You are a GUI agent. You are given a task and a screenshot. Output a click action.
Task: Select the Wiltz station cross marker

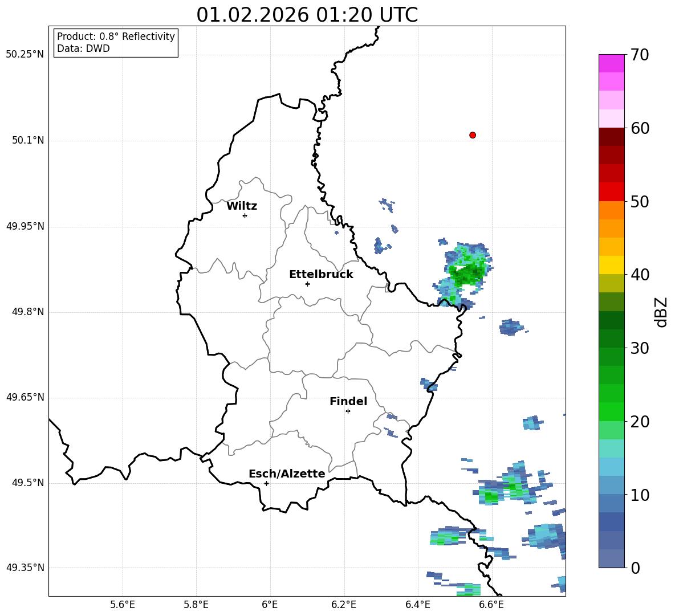245,215
